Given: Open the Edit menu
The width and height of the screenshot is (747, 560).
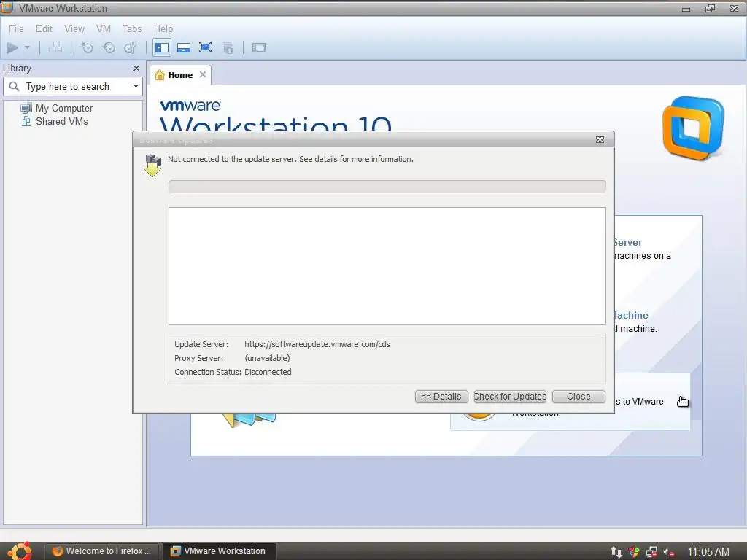Looking at the screenshot, I should (x=44, y=28).
